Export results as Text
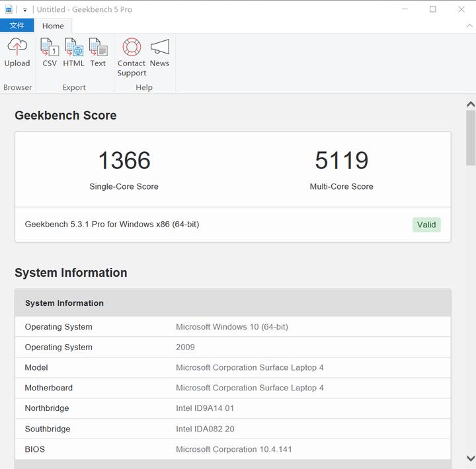Screen dimensions: 476x469 tap(98, 52)
